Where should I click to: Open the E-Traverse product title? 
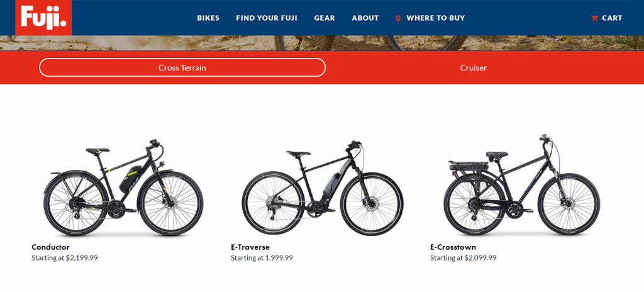(x=250, y=247)
